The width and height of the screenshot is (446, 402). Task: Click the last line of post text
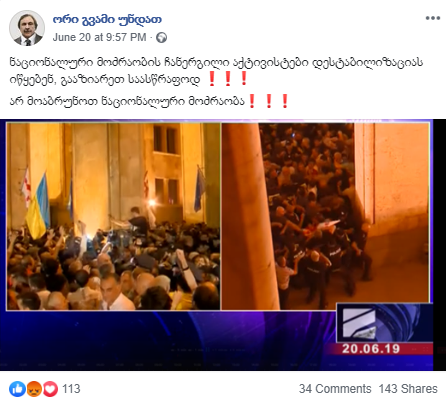coord(127,101)
